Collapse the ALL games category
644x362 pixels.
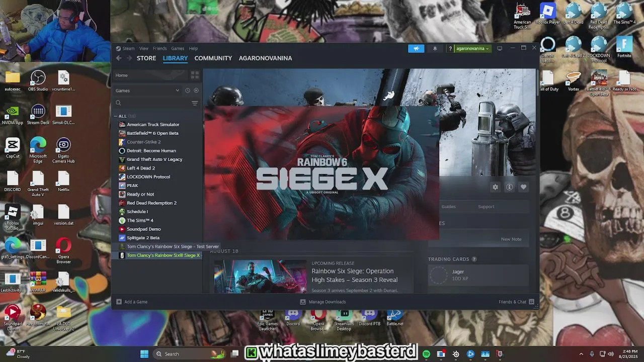tap(115, 116)
